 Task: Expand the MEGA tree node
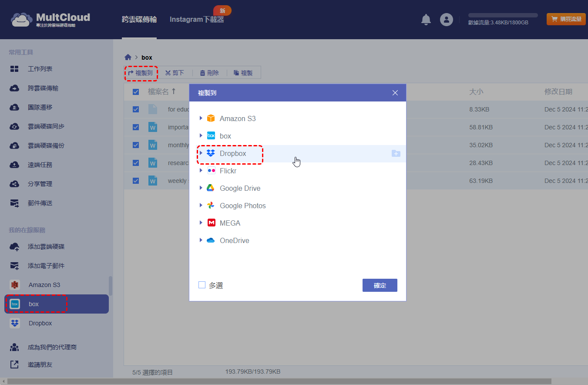pyautogui.click(x=201, y=223)
